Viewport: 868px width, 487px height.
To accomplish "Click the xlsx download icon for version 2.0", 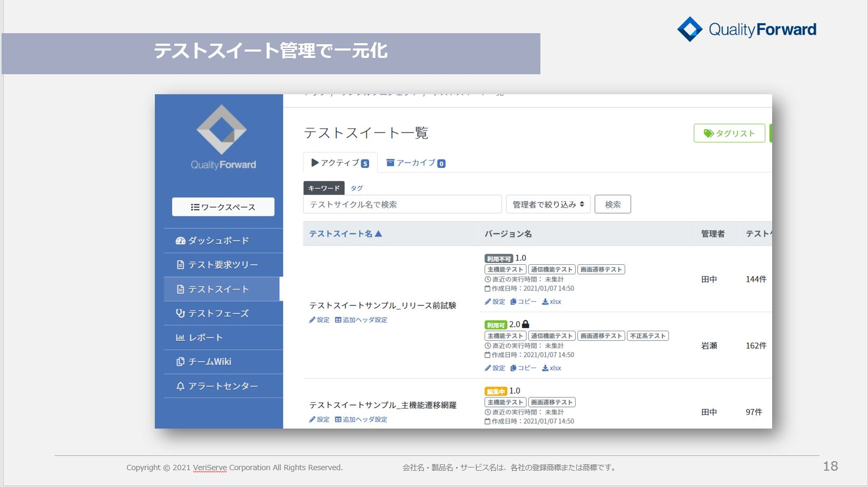I will click(x=545, y=368).
